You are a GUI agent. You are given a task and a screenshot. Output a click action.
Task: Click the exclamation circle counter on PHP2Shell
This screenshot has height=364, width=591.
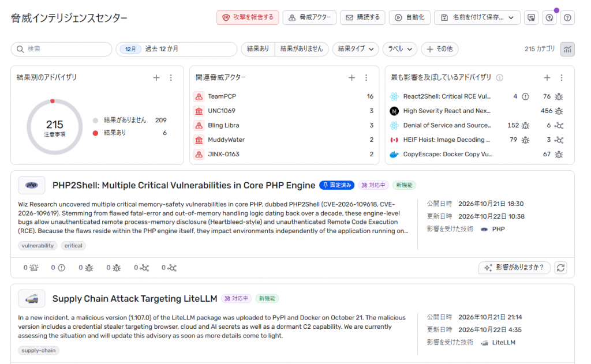pos(58,268)
